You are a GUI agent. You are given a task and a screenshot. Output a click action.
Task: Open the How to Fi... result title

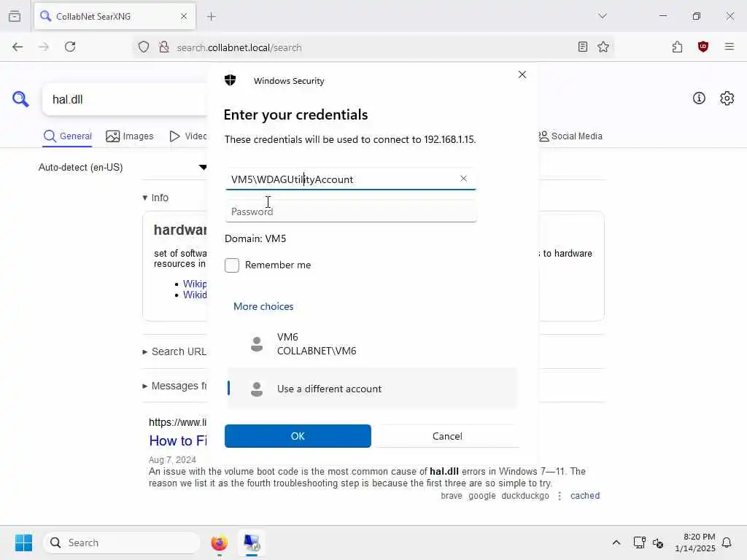click(178, 441)
